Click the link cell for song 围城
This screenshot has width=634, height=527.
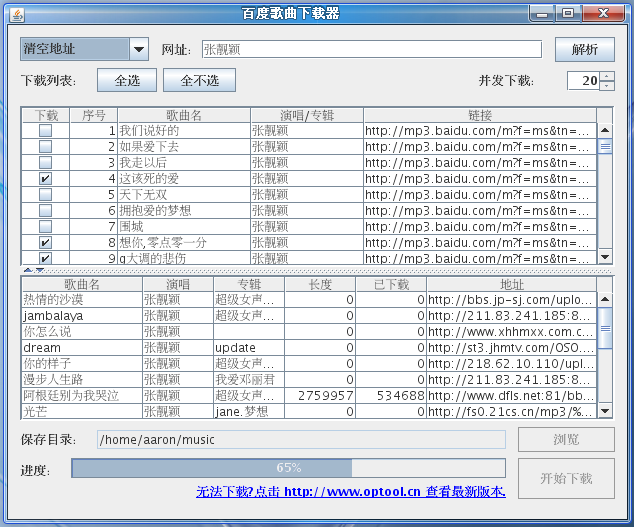click(480, 226)
